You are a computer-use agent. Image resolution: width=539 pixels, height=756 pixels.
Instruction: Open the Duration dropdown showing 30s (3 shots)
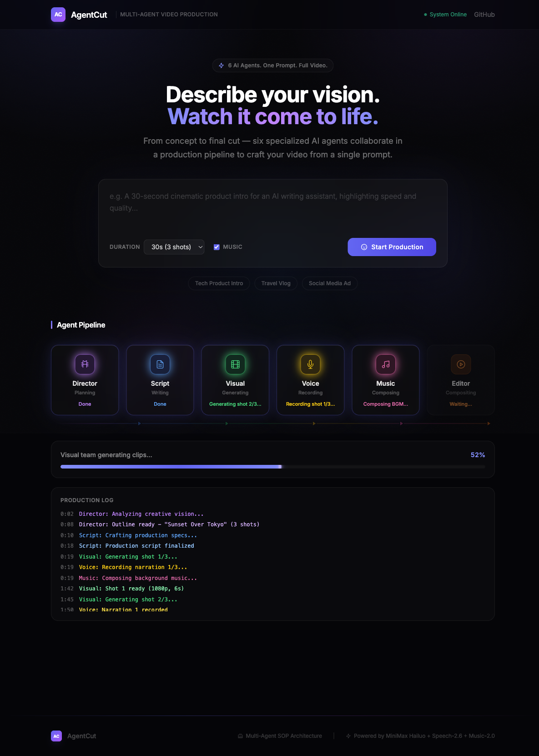click(x=174, y=247)
